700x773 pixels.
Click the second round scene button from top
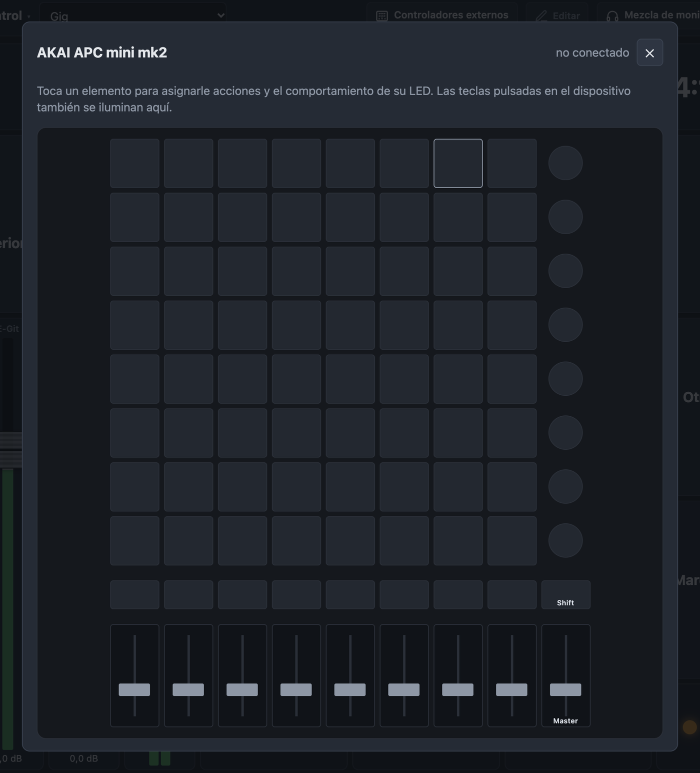[x=565, y=217]
